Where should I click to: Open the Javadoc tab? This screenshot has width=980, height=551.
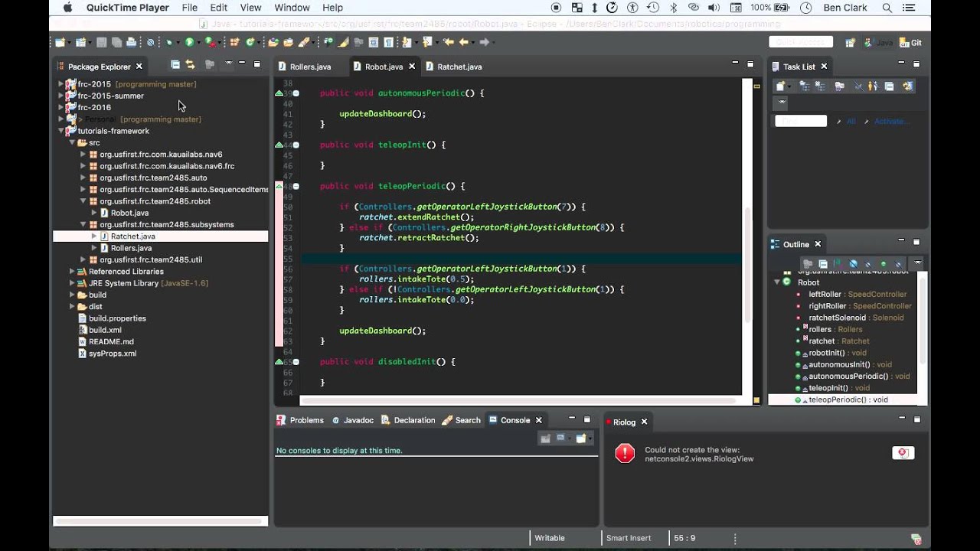coord(352,420)
